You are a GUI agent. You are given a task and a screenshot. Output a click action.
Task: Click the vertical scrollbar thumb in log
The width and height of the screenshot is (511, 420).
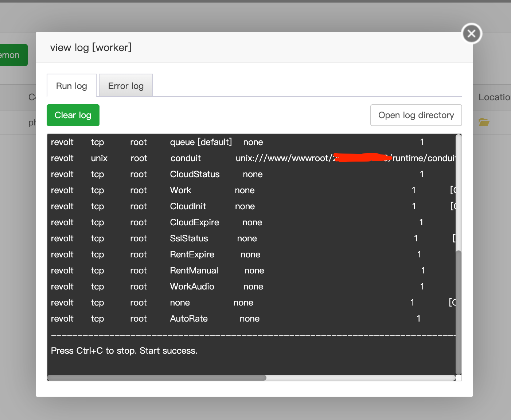459,312
